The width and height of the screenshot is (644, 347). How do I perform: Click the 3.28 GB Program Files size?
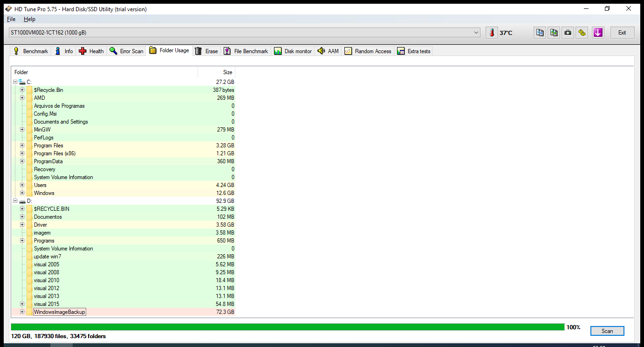(225, 146)
